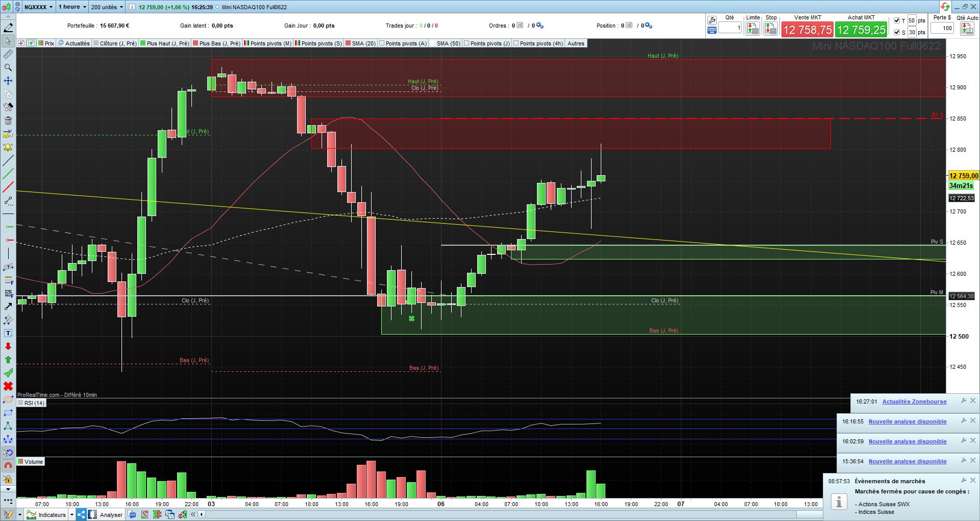
Task: Toggle the T target checkbox
Action: (897, 20)
